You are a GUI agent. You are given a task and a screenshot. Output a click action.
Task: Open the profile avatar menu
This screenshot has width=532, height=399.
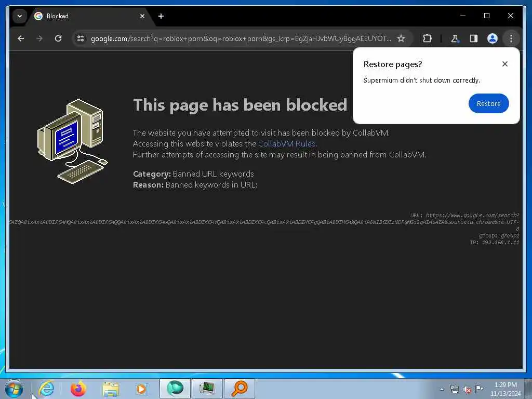pos(493,38)
